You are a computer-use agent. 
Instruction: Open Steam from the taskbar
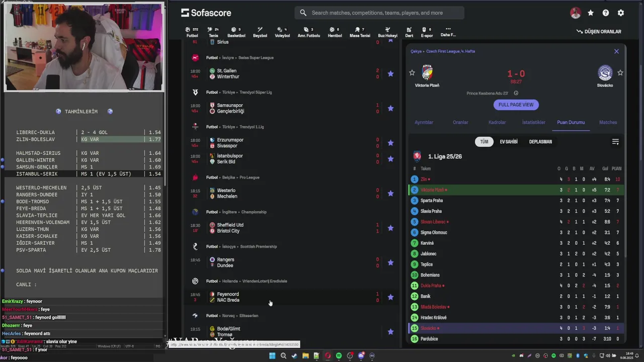click(294, 355)
